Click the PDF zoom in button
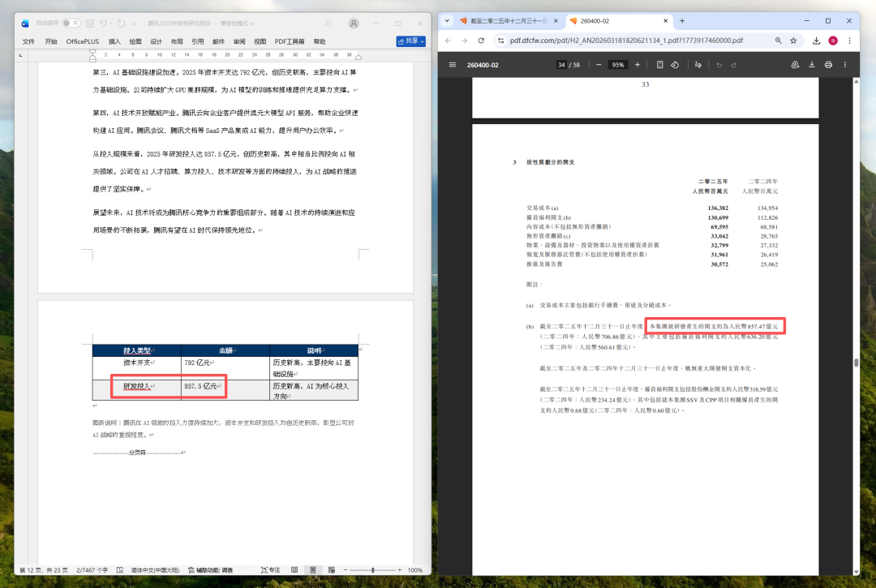 click(638, 65)
